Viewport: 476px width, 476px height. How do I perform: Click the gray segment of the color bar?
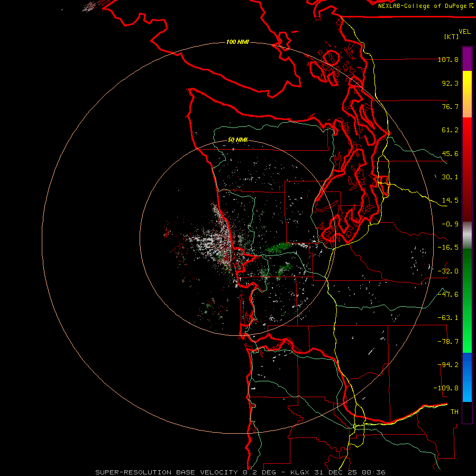point(467,235)
